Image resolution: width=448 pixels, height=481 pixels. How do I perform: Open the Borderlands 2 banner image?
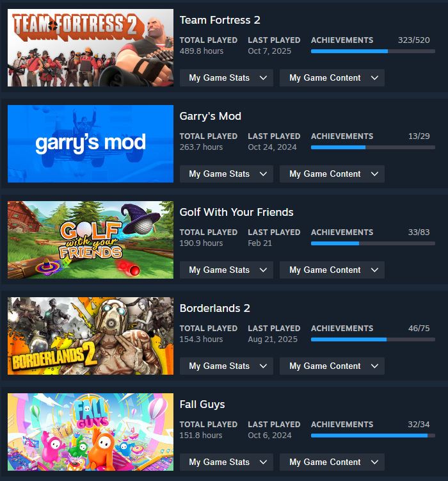click(90, 336)
